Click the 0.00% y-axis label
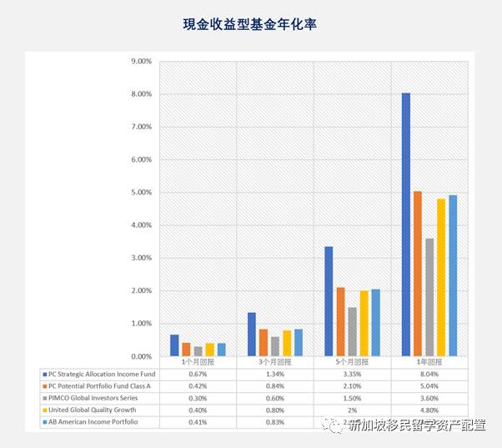 pyautogui.click(x=141, y=356)
